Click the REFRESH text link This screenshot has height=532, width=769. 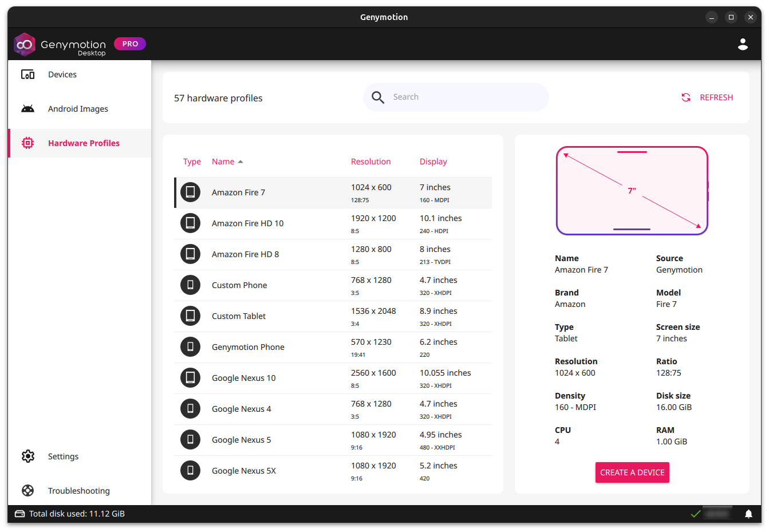pyautogui.click(x=716, y=97)
